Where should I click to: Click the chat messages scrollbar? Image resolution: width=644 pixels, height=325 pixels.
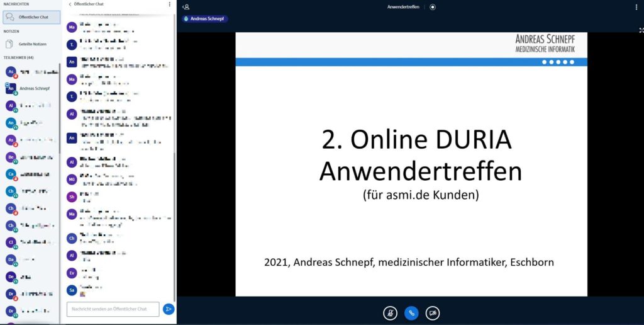175,226
